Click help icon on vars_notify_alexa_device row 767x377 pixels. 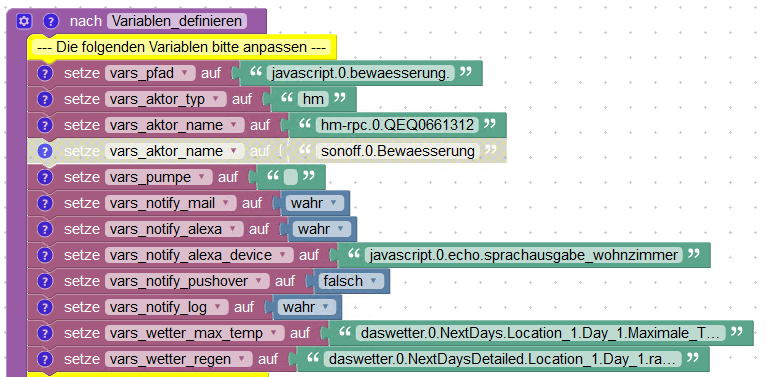tap(45, 255)
